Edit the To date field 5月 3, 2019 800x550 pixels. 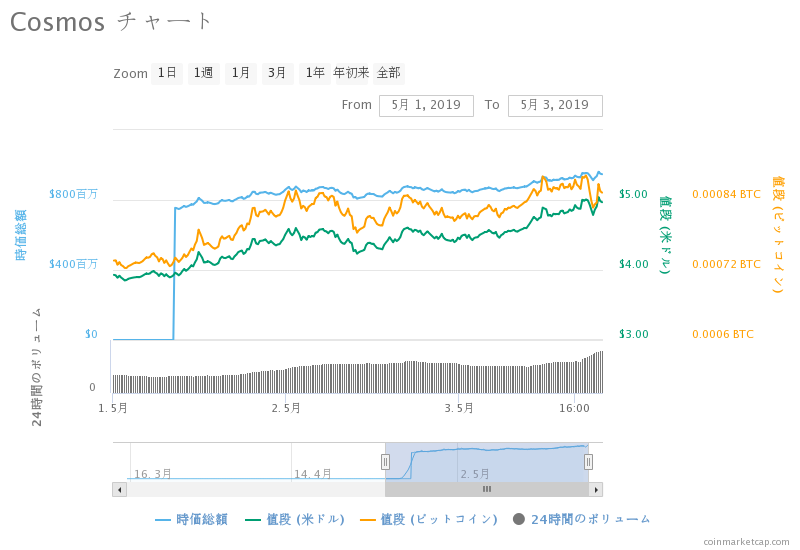[x=555, y=105]
